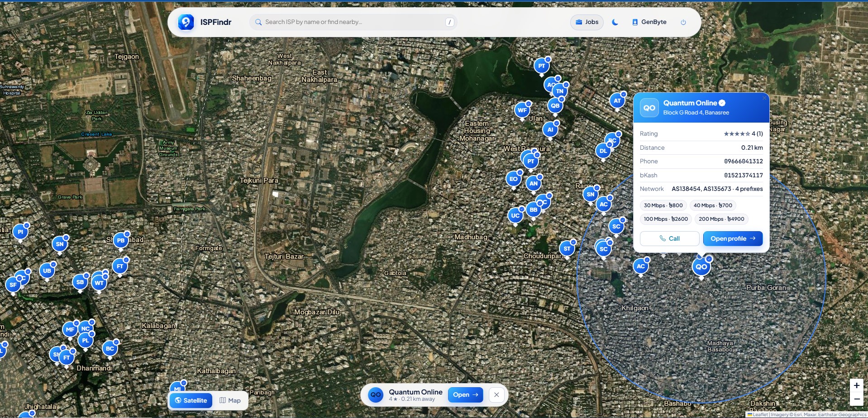Open Quantum Online profile
The height and width of the screenshot is (418, 868).
click(733, 238)
